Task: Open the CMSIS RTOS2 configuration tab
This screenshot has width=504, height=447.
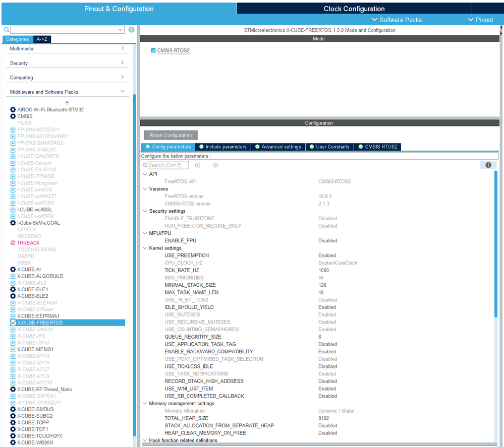Action: point(378,147)
